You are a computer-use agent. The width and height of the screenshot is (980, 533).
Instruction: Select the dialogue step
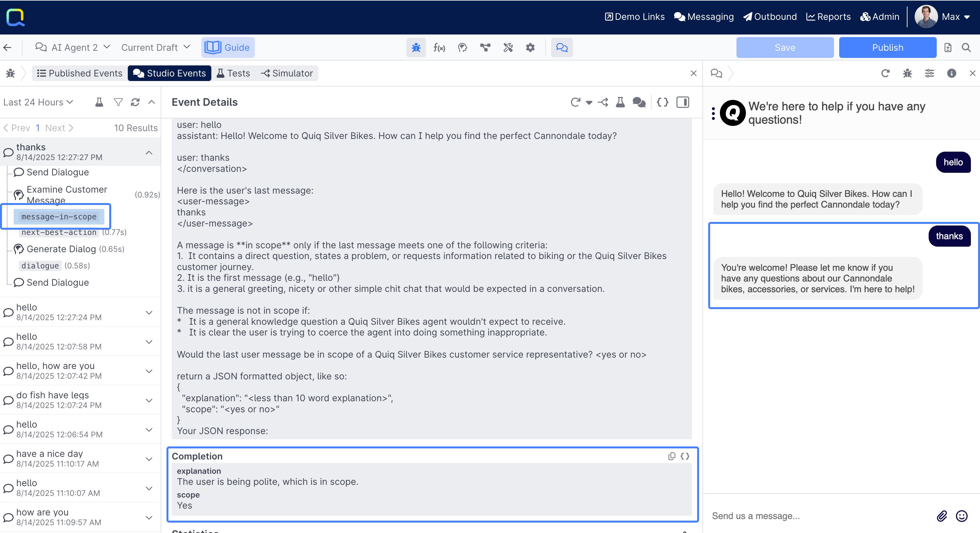pos(40,266)
